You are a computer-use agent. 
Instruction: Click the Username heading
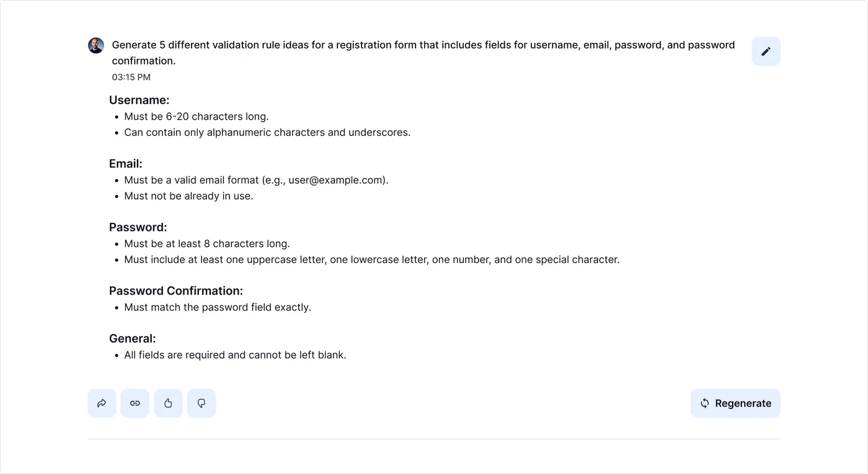139,100
